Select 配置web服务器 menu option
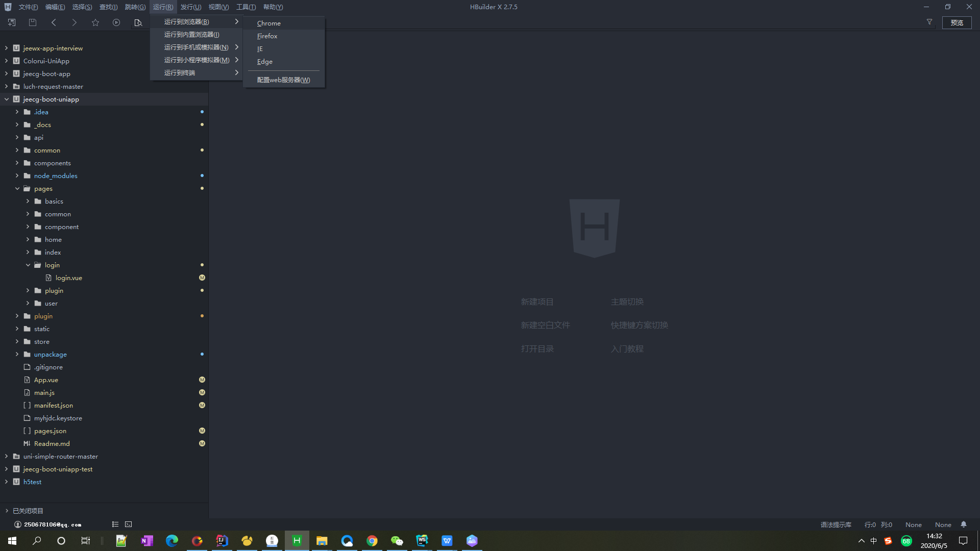980x551 pixels. [283, 80]
